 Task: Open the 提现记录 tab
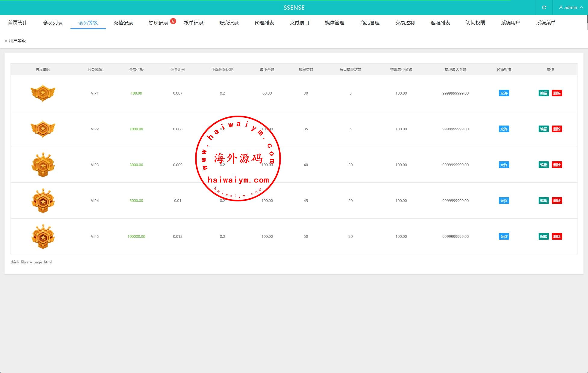158,23
